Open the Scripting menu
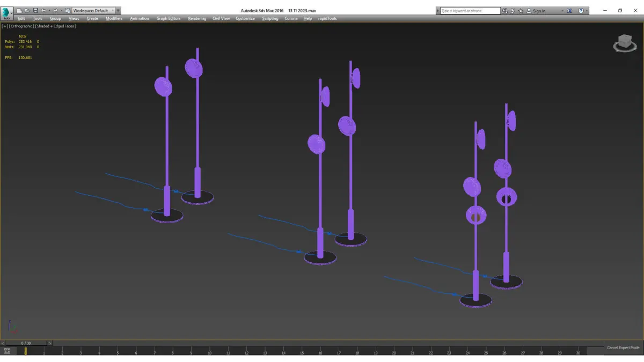Viewport: 644px width, 362px height. [270, 18]
